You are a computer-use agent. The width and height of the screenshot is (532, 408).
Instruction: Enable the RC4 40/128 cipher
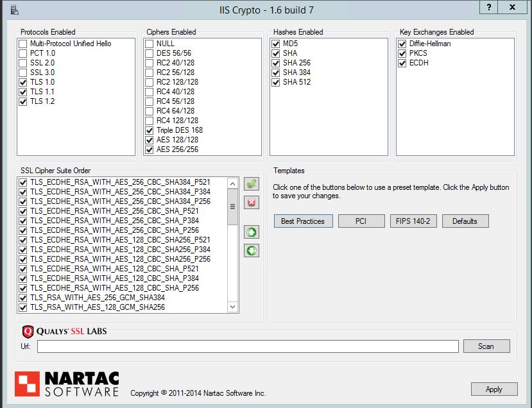click(x=150, y=92)
